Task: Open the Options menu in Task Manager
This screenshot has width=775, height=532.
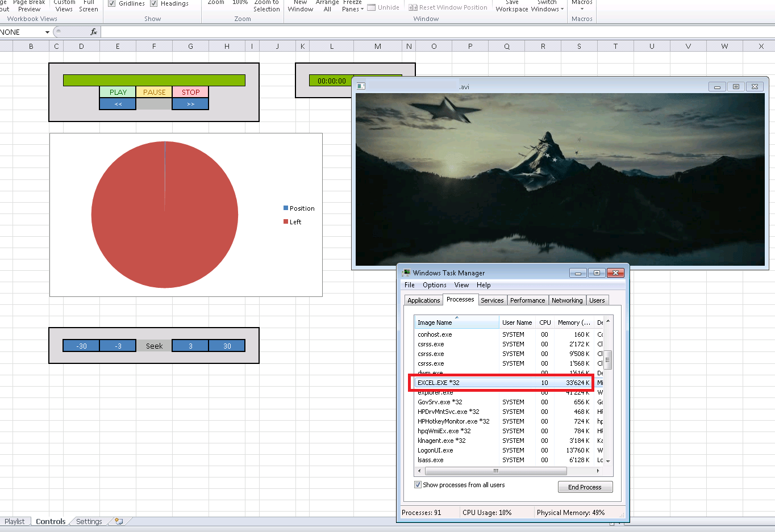Action: click(x=434, y=284)
